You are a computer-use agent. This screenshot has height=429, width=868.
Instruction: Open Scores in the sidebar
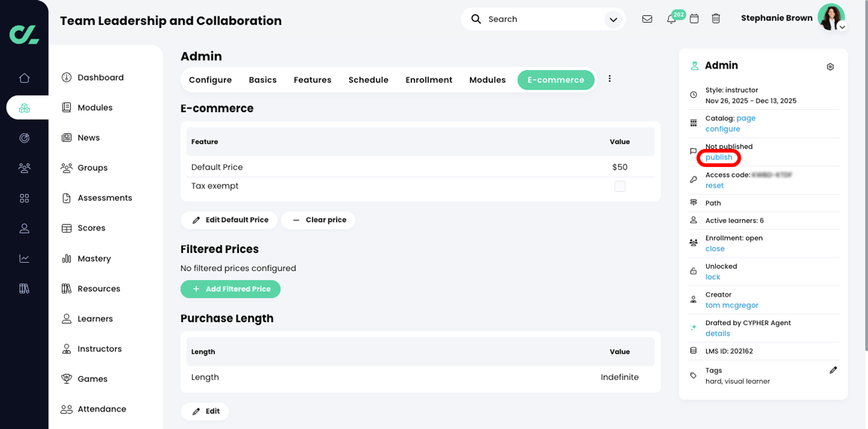(91, 228)
